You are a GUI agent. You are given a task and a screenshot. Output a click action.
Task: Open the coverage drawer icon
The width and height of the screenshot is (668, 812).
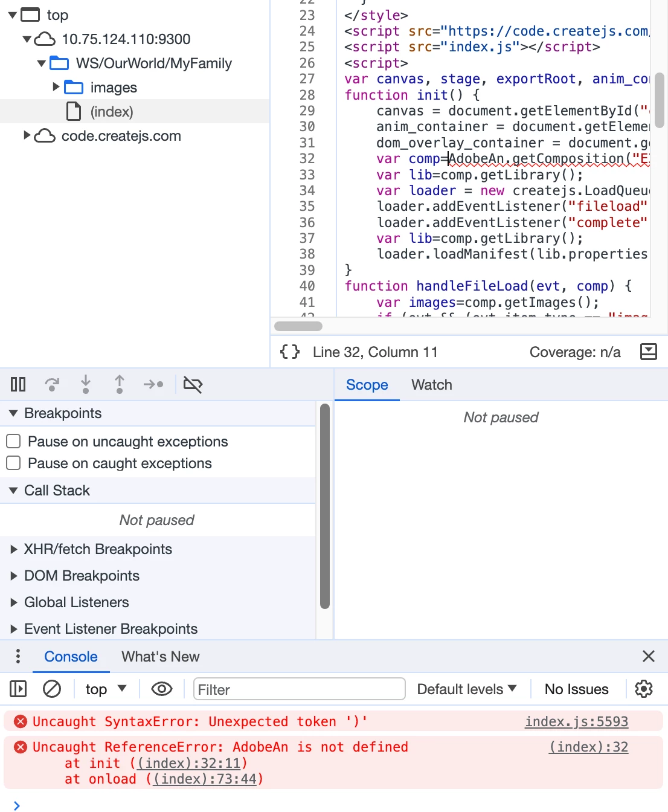[x=648, y=352]
